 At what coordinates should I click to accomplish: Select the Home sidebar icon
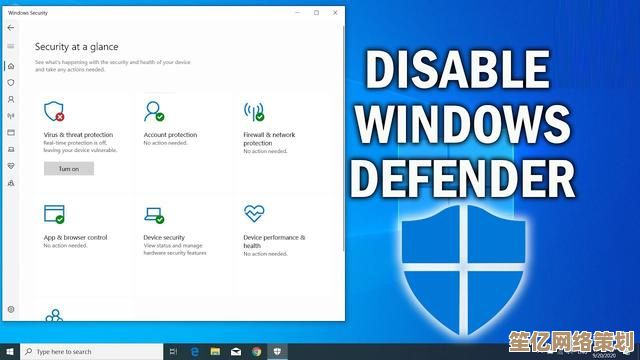pyautogui.click(x=11, y=66)
